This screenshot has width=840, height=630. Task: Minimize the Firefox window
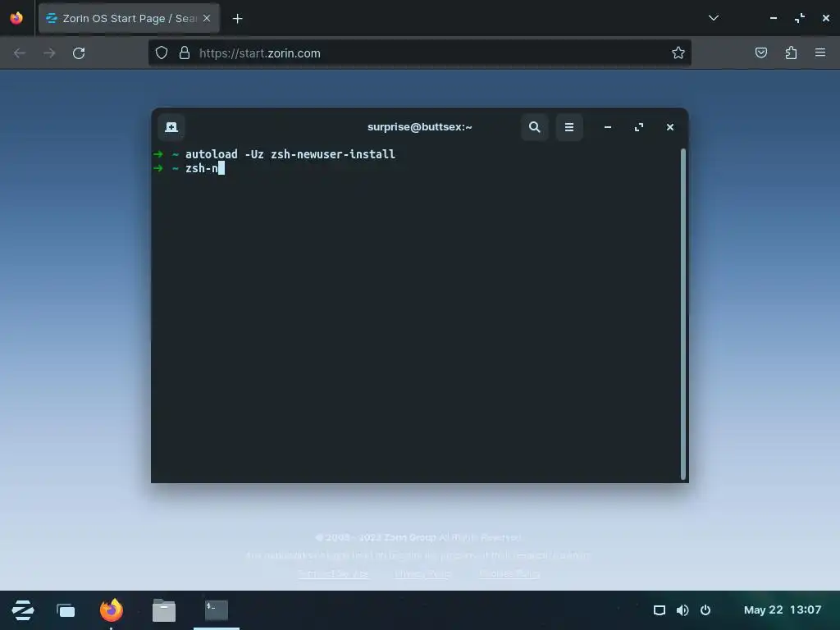click(x=773, y=18)
